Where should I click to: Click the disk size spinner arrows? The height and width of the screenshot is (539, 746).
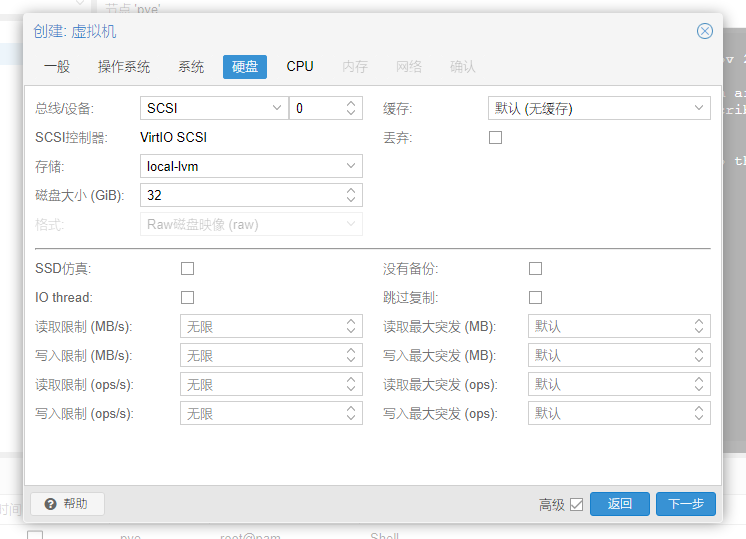click(352, 195)
